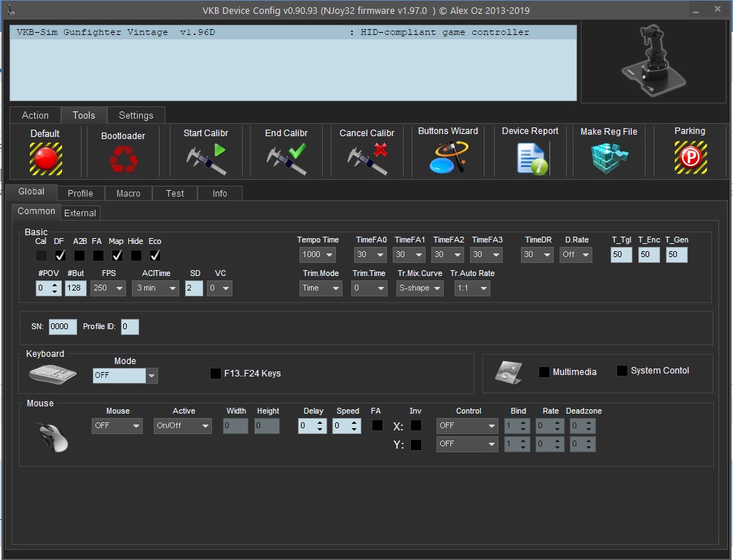The height and width of the screenshot is (560, 733).
Task: Click the End Calibr caliper icon
Action: click(x=286, y=159)
